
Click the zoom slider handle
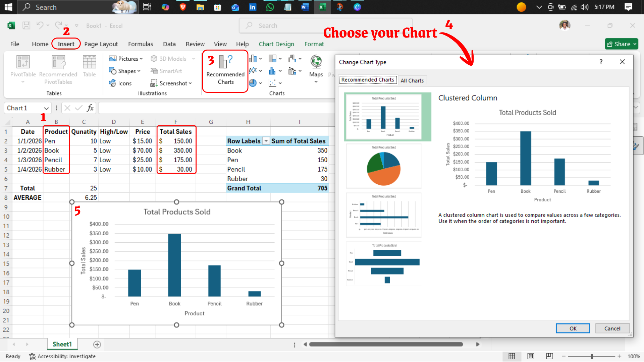coord(592,356)
